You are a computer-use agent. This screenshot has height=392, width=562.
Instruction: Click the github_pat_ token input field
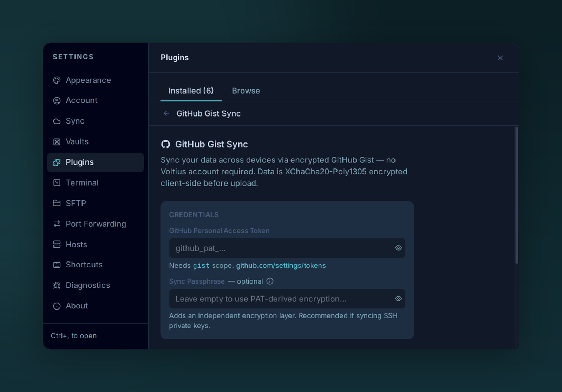(x=287, y=248)
